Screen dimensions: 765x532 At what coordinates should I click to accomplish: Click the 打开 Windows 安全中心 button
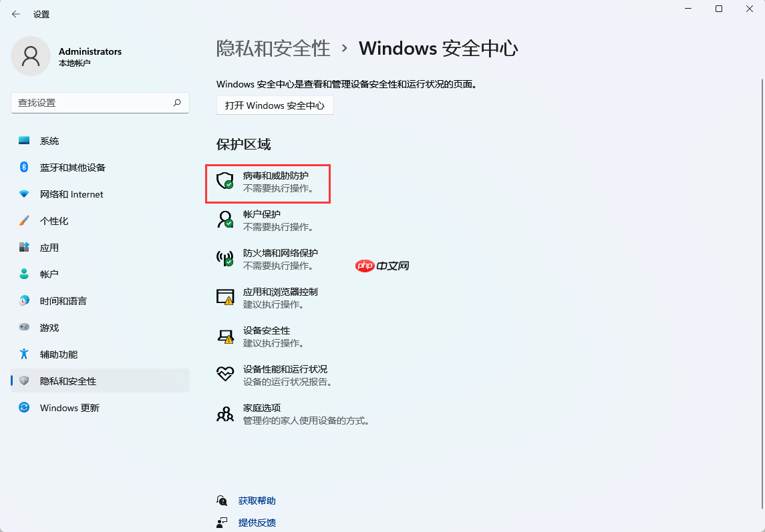(275, 105)
